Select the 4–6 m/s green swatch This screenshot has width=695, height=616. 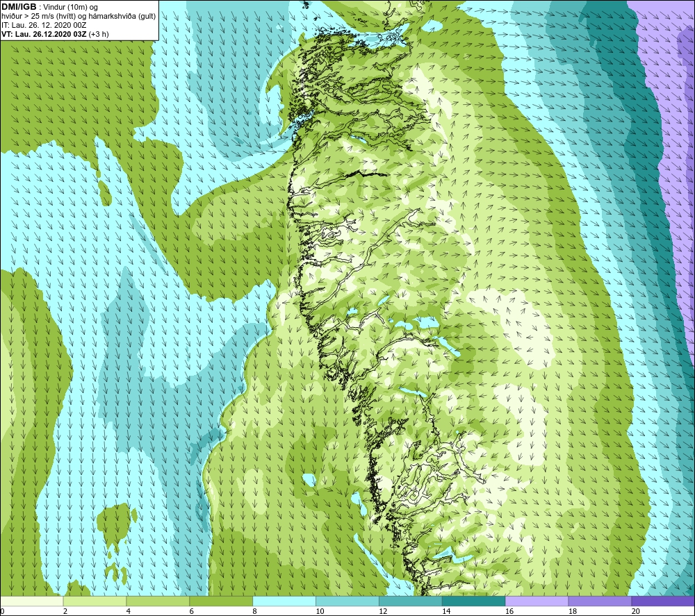pos(158,601)
